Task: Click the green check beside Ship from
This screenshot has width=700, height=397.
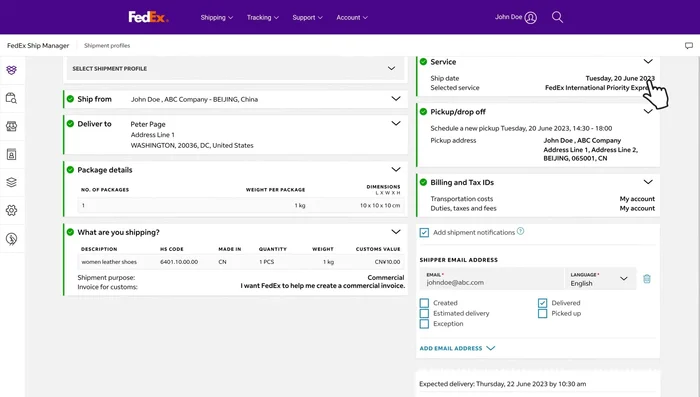Action: pos(70,99)
